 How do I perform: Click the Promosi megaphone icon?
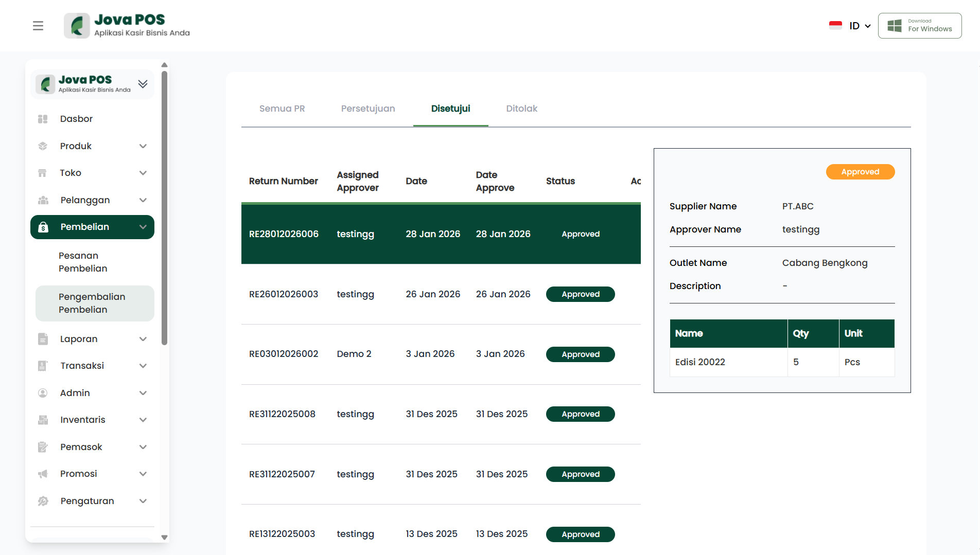pyautogui.click(x=43, y=474)
